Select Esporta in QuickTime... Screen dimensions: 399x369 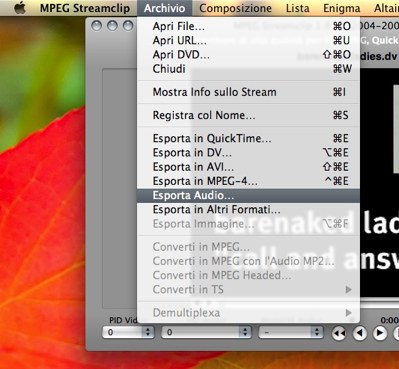[248, 138]
